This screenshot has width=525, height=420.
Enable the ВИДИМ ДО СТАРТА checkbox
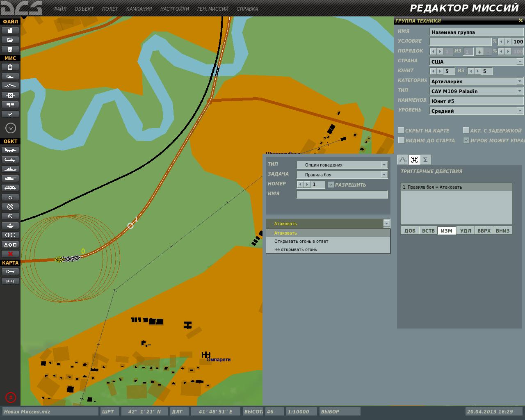(401, 140)
